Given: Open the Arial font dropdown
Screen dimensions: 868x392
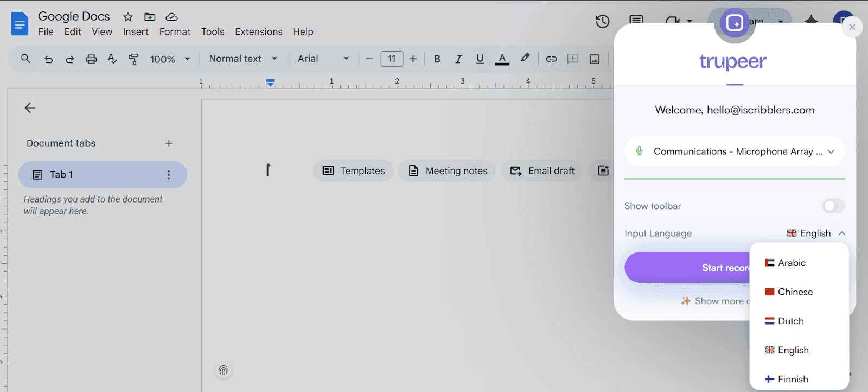Looking at the screenshot, I should tap(323, 59).
